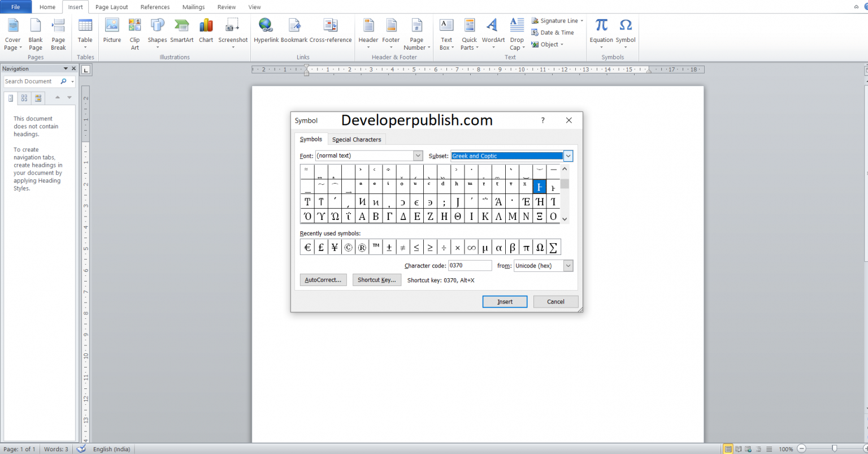Open the Unicode (hex) from dropdown
The image size is (868, 454).
coord(568,265)
